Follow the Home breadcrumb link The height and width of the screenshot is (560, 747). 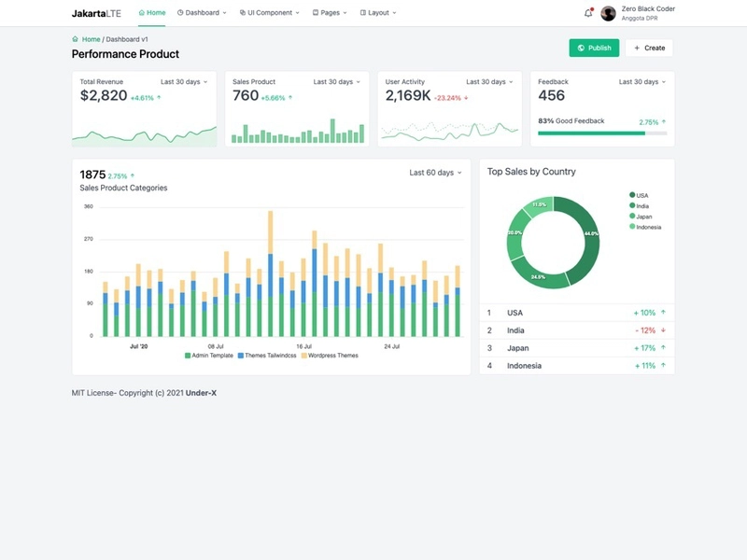(91, 39)
